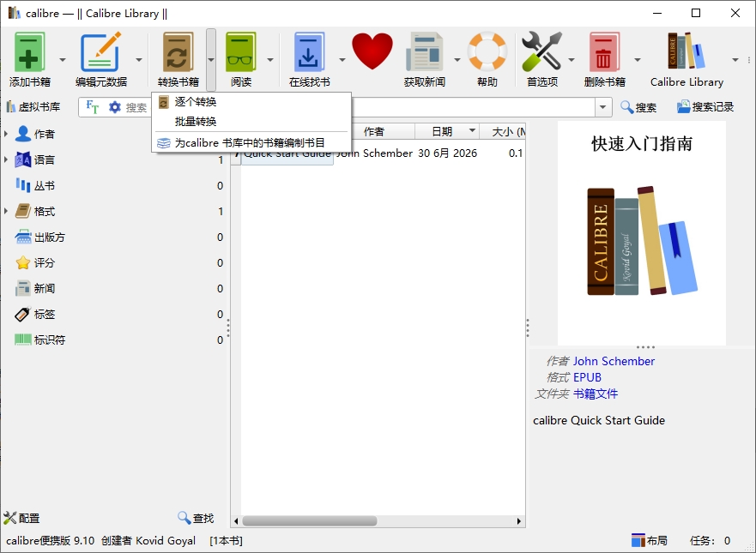Open Calibre Library dropdown arrow
Viewport: 756px width, 553px height.
(x=735, y=60)
